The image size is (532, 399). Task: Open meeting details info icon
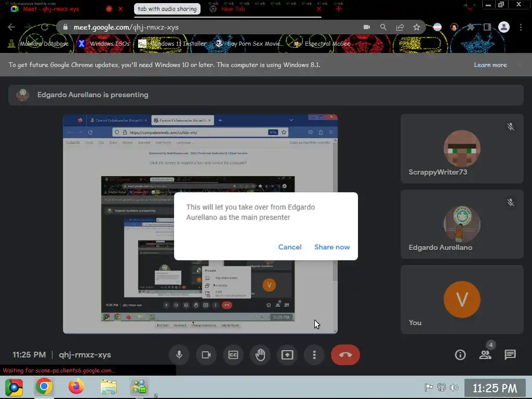pyautogui.click(x=460, y=355)
